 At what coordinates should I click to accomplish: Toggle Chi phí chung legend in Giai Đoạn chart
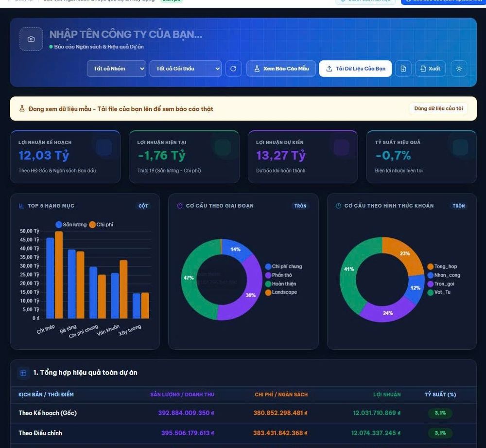(284, 267)
